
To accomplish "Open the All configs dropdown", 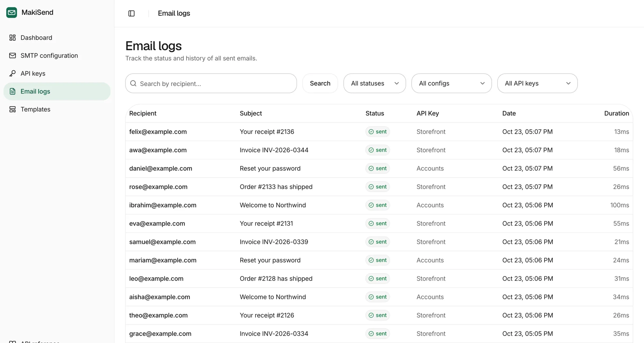I will 451,83.
